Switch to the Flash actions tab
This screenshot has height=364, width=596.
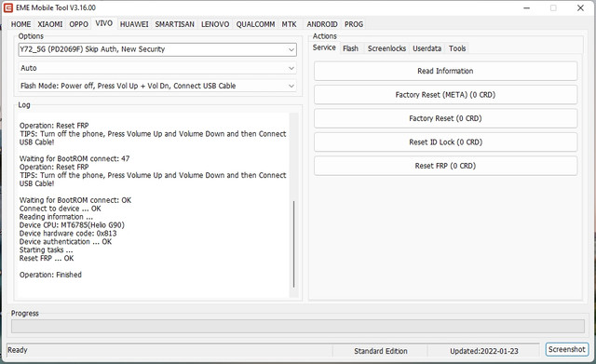(x=350, y=48)
